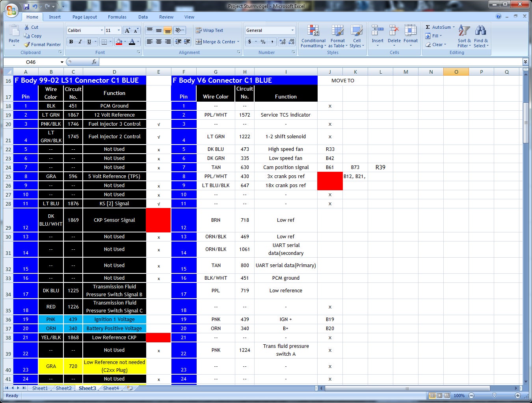Switch to the Data tab
The image size is (532, 403).
pyautogui.click(x=143, y=17)
